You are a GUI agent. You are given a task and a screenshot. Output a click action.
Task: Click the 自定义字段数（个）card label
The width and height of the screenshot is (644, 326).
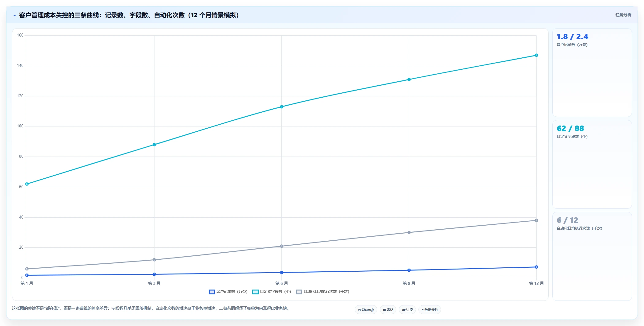pyautogui.click(x=572, y=137)
